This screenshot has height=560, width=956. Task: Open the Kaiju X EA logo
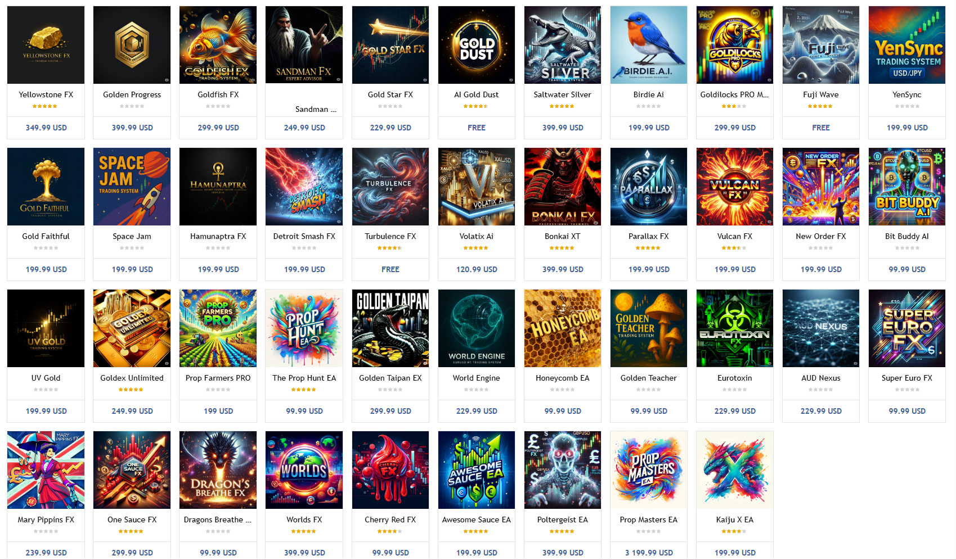[x=735, y=470]
